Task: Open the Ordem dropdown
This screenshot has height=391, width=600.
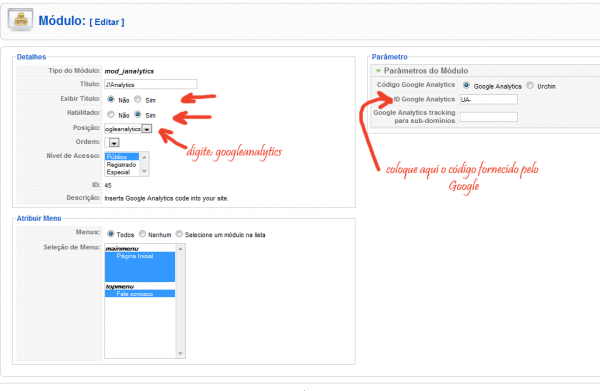Action: [x=114, y=143]
